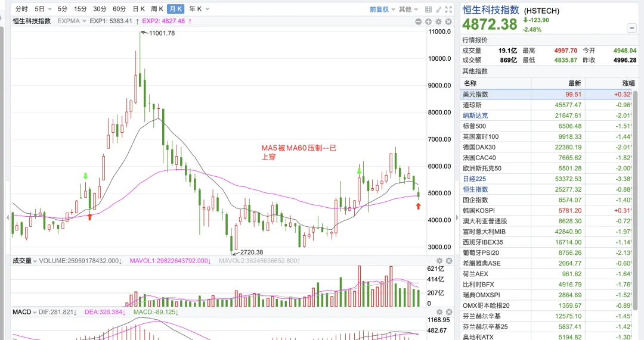This screenshot has width=644, height=340.
Task: Zoom out chart with minus icon
Action: (418, 21)
